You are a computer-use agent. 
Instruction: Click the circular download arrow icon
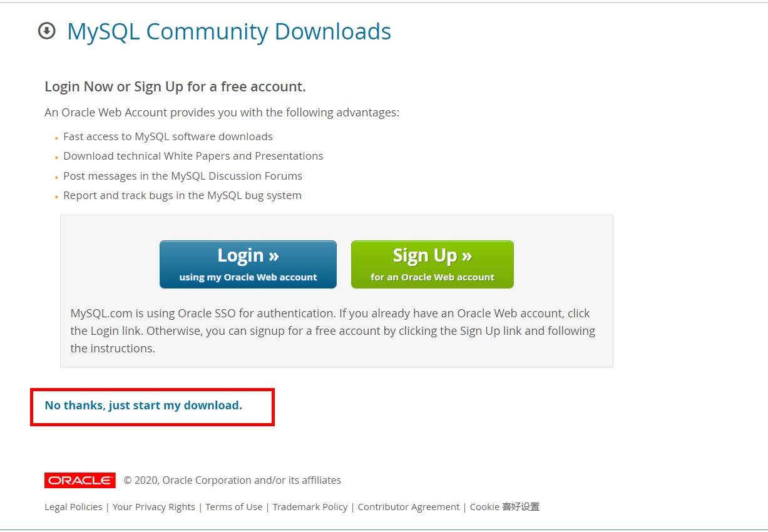point(47,31)
